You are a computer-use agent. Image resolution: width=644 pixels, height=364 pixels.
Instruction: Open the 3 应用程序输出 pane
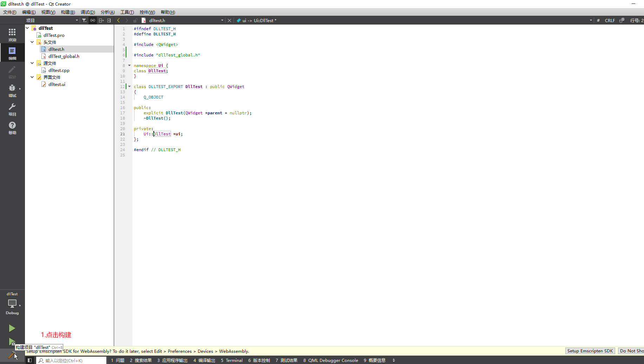tap(172, 360)
